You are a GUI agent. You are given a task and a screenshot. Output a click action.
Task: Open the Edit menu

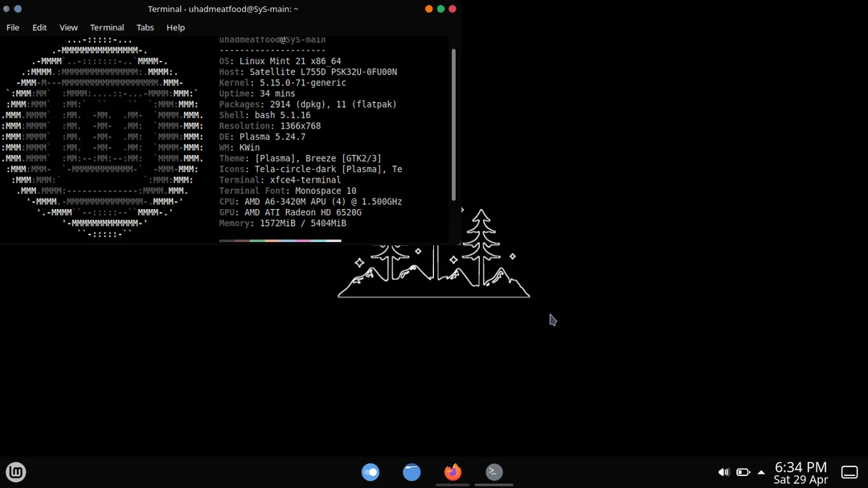point(39,27)
